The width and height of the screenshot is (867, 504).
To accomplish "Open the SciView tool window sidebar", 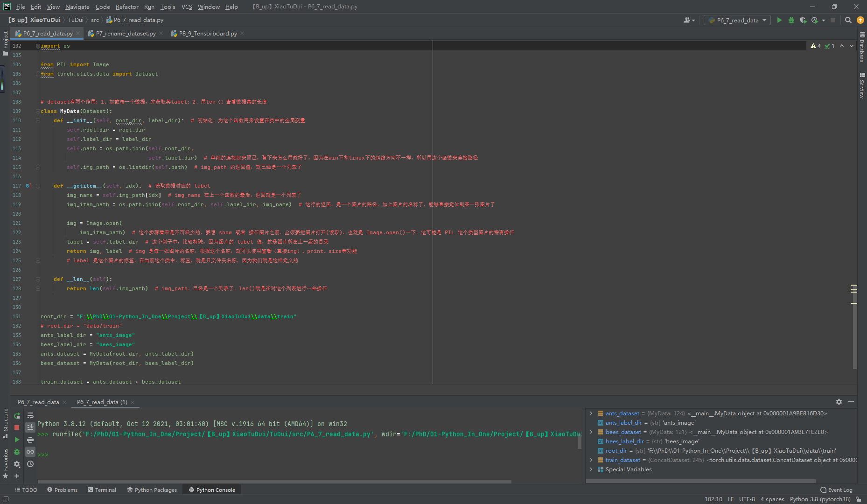I will click(x=862, y=85).
